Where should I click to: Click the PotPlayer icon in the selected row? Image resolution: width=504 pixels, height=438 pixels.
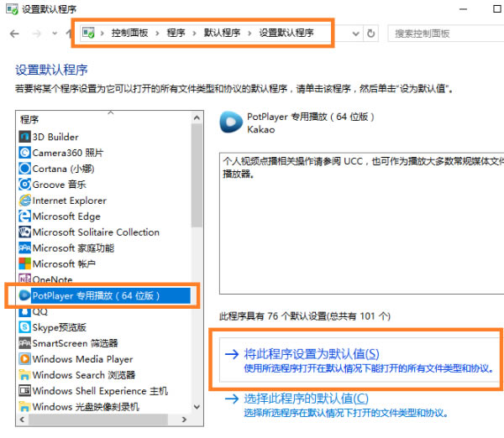(x=24, y=295)
